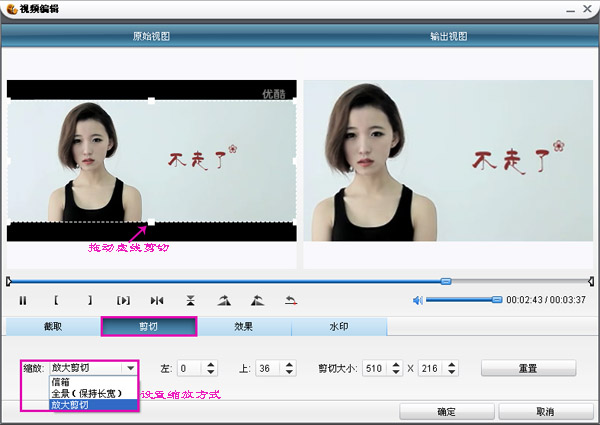Flip video horizontally icon

pyautogui.click(x=157, y=301)
